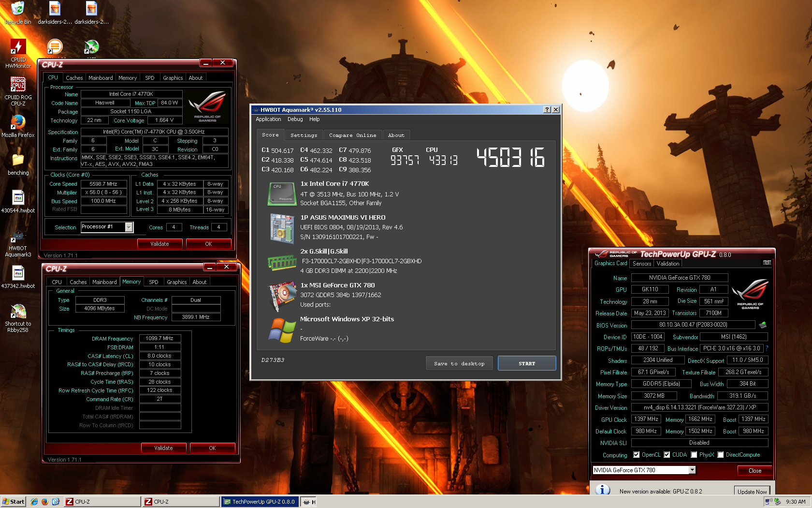812x508 pixels.
Task: Click Validate button in bottom CPU-Z memory window
Action: pos(163,448)
